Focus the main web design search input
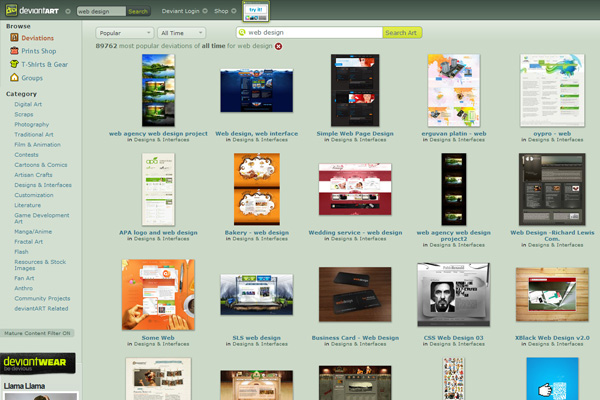 [x=309, y=33]
